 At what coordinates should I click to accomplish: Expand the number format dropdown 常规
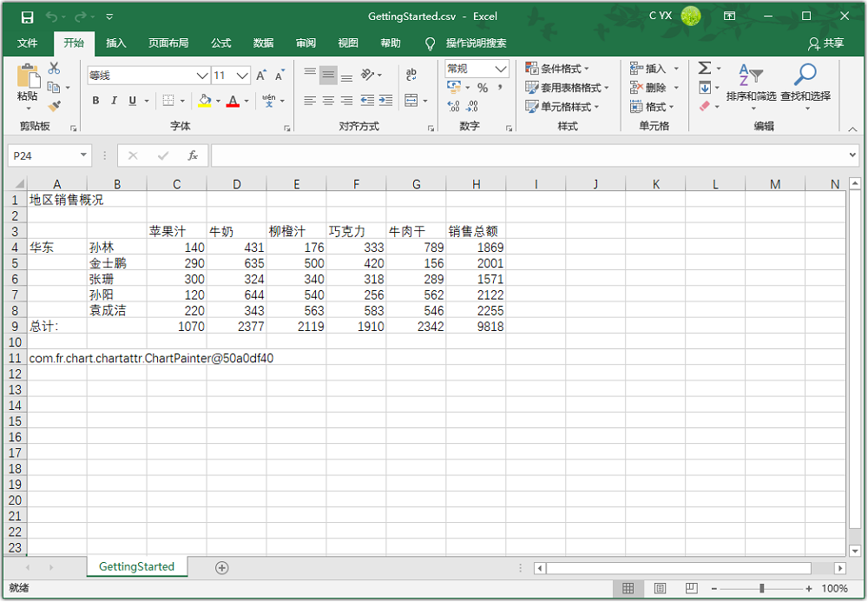pos(501,69)
